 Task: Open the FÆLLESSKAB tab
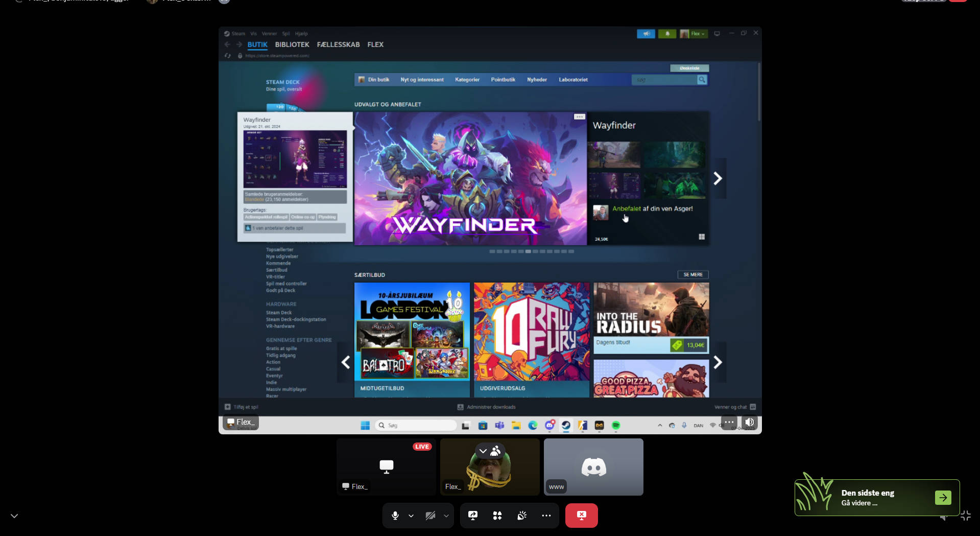(338, 44)
